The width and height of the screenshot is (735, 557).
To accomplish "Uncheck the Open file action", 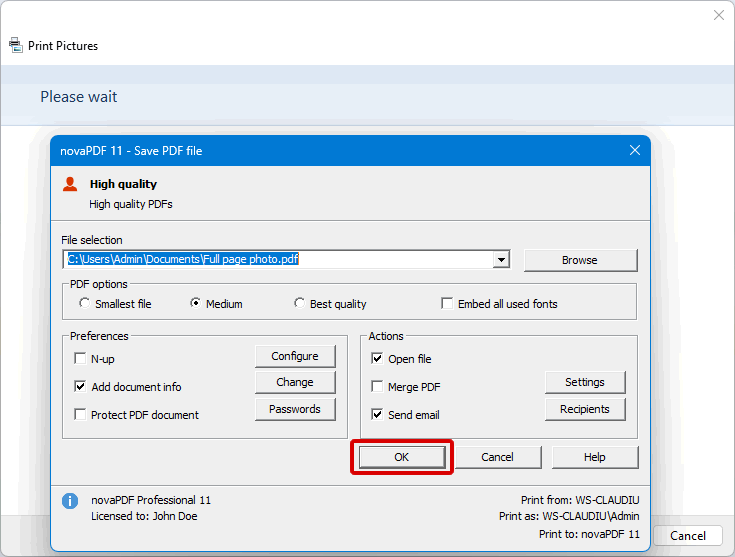I will click(377, 359).
